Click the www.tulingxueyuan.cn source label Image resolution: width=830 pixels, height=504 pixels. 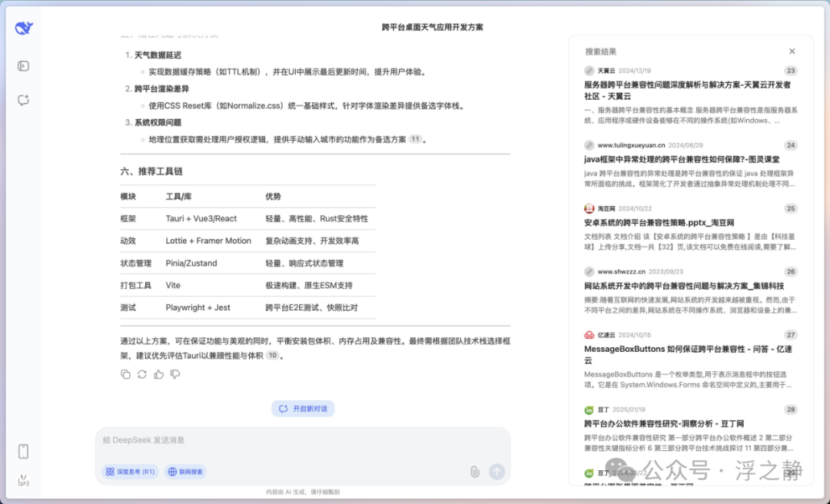pos(631,145)
